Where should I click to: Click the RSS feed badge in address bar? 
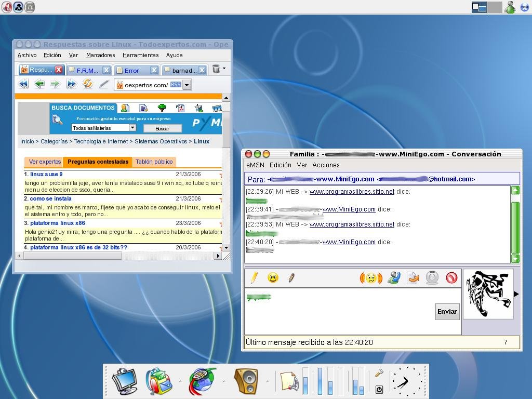(x=176, y=85)
